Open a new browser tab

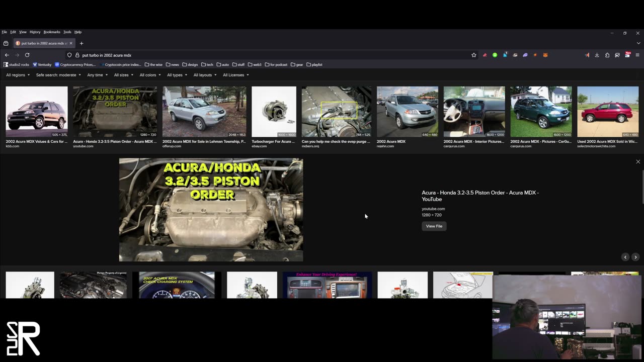click(82, 43)
